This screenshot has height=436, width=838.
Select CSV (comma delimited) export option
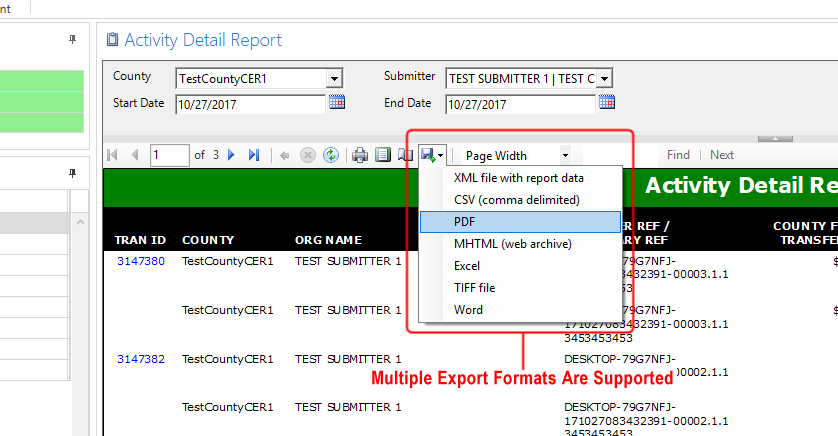click(x=516, y=200)
